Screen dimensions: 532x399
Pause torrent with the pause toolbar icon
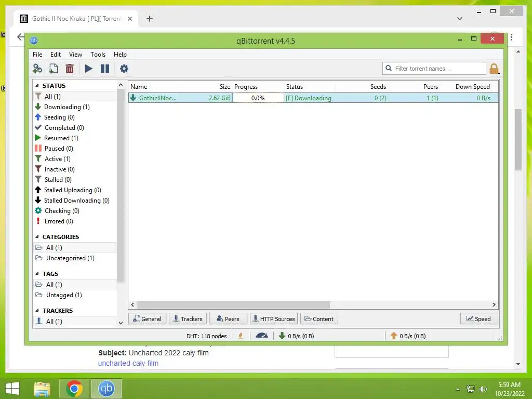105,69
